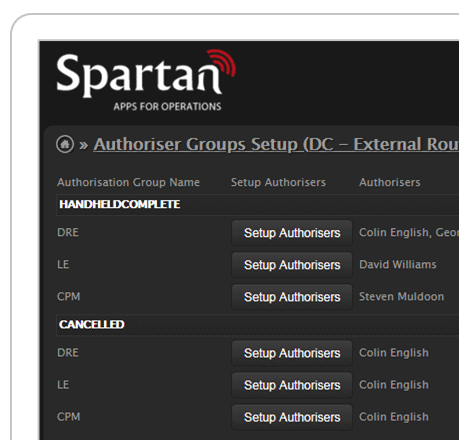Select Colin English in CANCELLED LE row
The image size is (459, 440).
(394, 385)
